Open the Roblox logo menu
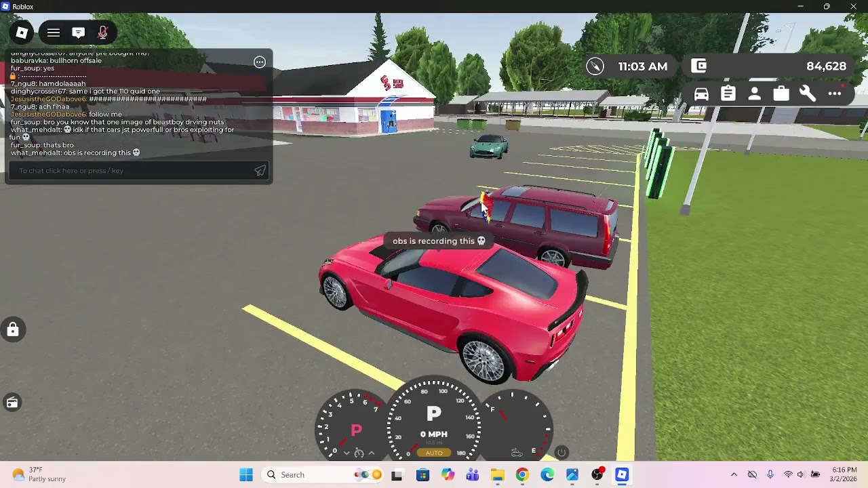This screenshot has height=488, width=868. point(22,33)
